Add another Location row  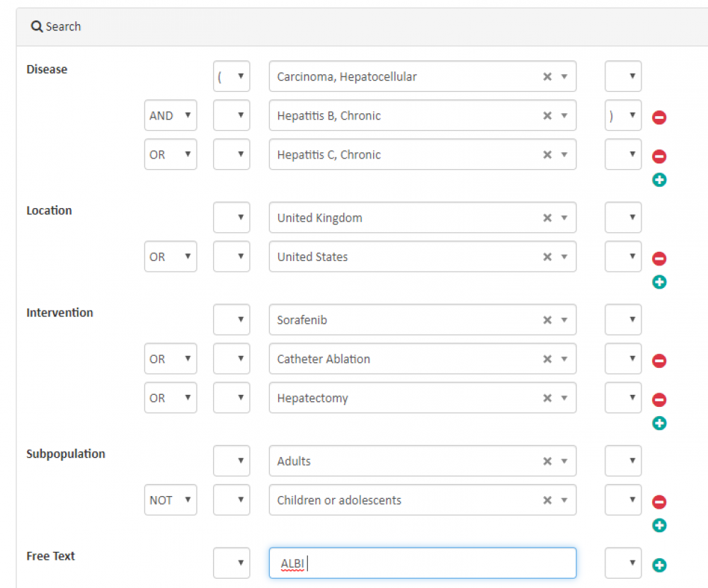[x=659, y=282]
